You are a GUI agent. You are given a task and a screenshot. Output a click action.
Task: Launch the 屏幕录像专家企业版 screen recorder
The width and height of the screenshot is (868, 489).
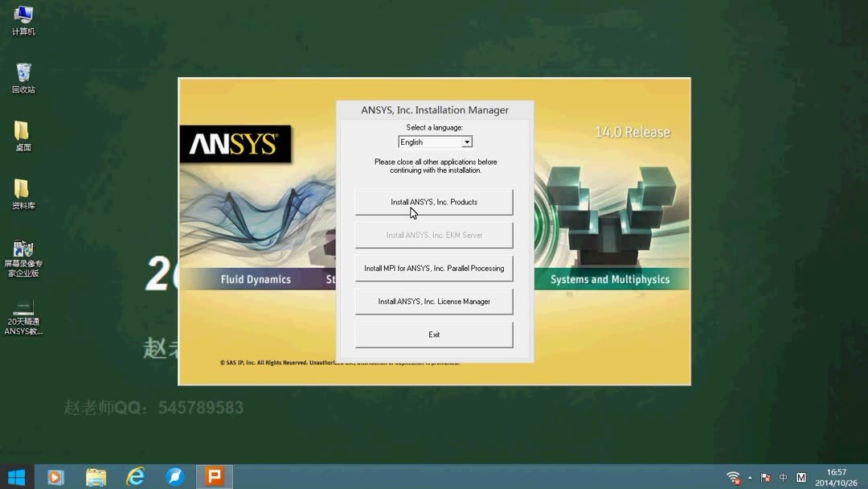pos(23,251)
